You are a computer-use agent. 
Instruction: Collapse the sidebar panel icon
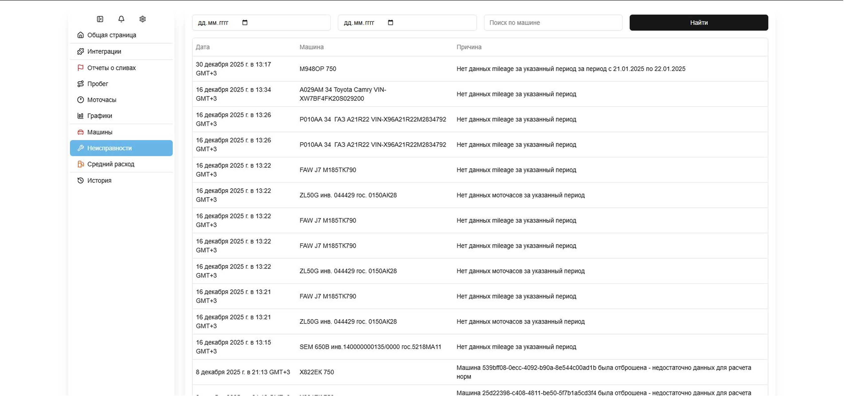[100, 19]
